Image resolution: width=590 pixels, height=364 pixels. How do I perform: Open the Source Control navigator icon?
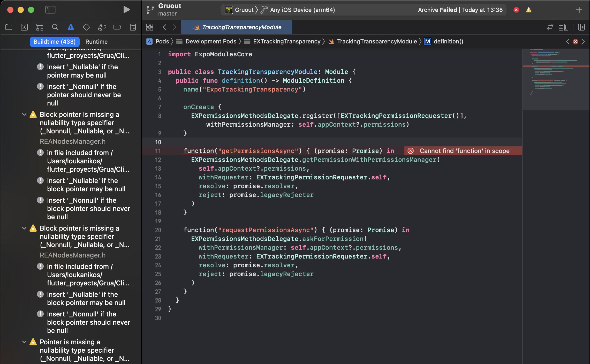[24, 27]
